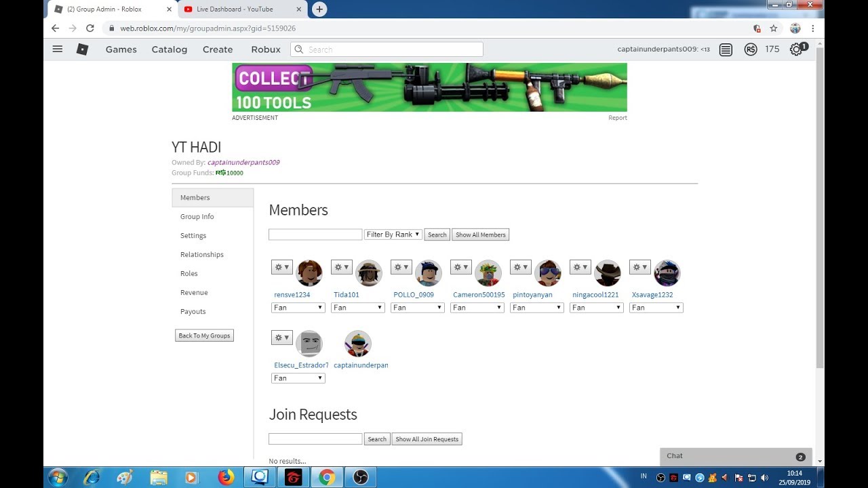Screen dimensions: 868x488
Task: Change rank dropdown for Elsecu_Estrador
Action: coord(298,378)
